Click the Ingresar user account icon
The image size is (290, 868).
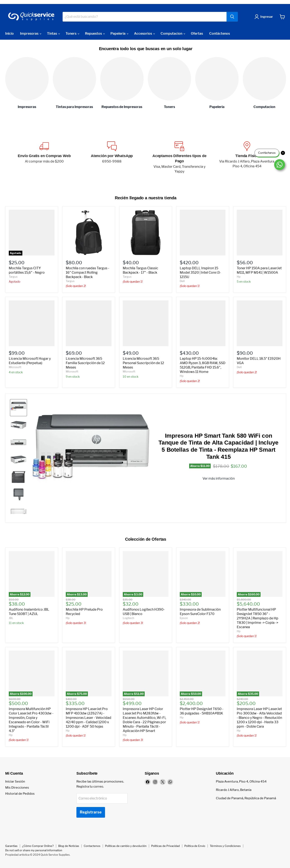coord(257,17)
